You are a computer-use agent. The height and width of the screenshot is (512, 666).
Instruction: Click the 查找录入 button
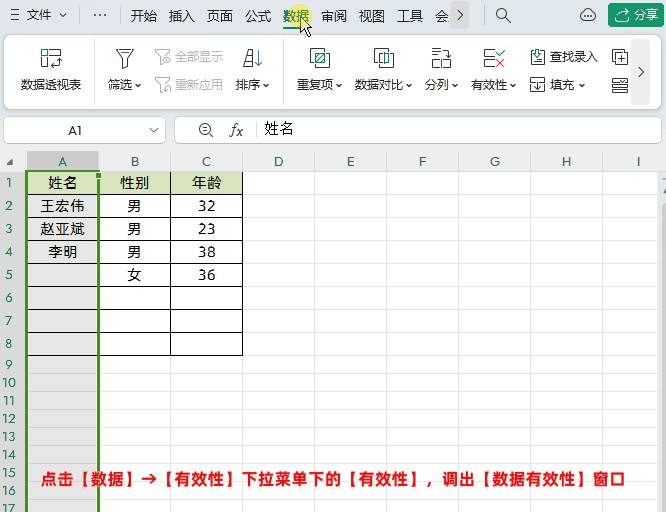[x=563, y=57]
